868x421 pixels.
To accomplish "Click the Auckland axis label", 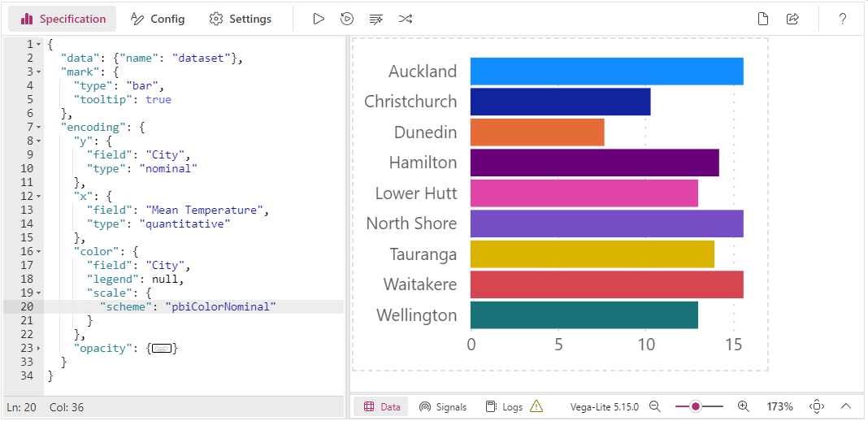I will pos(423,72).
